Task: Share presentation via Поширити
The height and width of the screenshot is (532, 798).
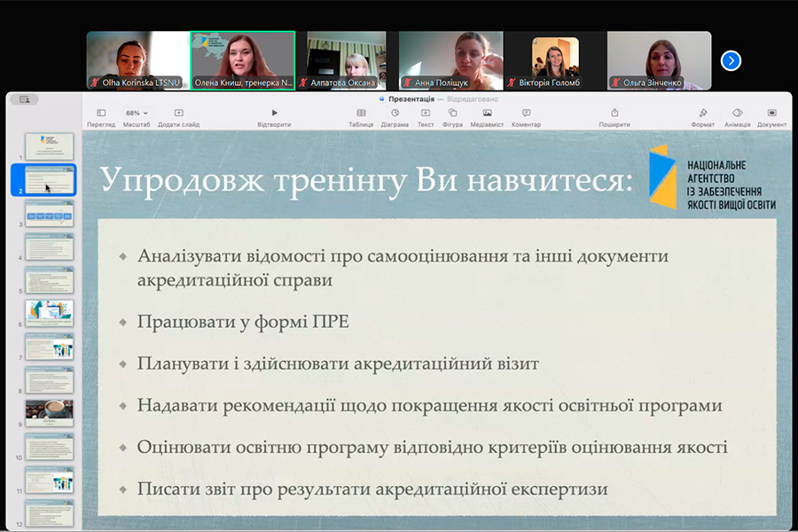Action: 614,118
